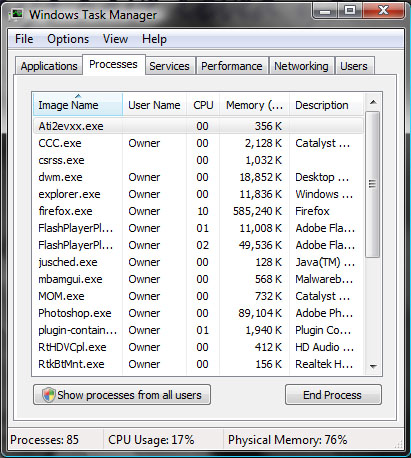Select the csrss.exe process
The height and width of the screenshot is (458, 411).
[x=198, y=160]
